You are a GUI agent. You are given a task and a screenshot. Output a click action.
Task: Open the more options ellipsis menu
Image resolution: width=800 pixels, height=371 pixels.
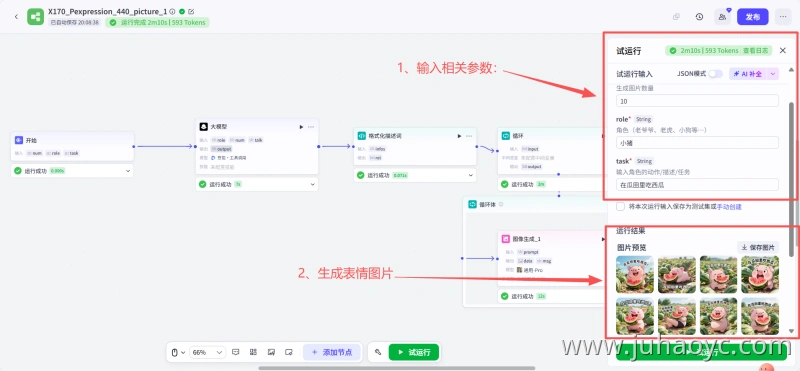[x=783, y=17]
